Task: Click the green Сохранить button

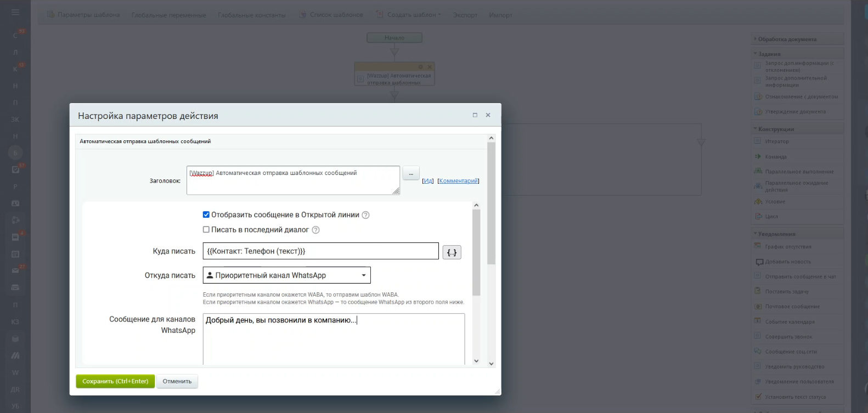Action: [115, 381]
